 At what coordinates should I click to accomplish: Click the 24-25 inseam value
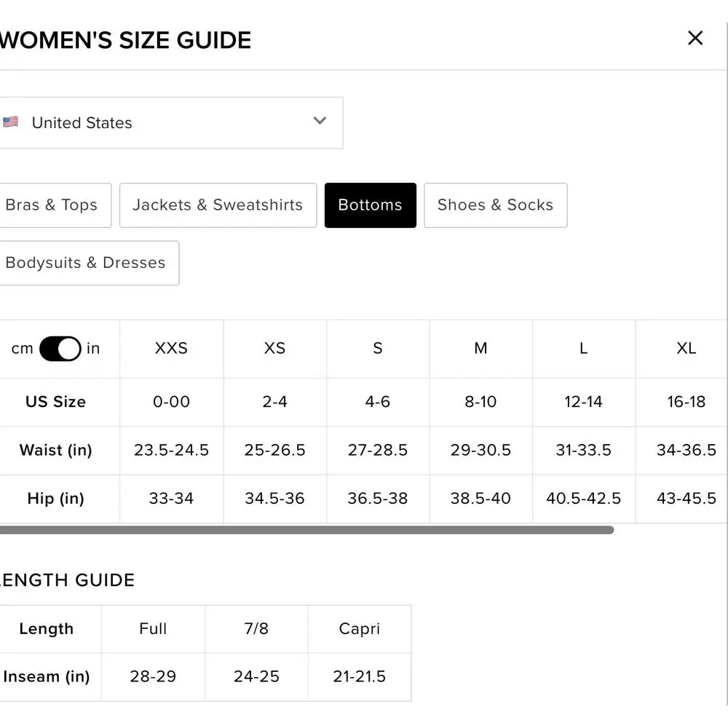click(x=256, y=676)
